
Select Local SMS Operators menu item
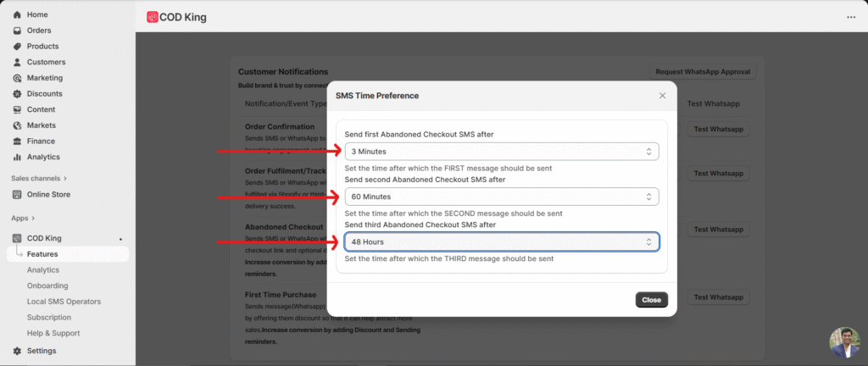[64, 302]
